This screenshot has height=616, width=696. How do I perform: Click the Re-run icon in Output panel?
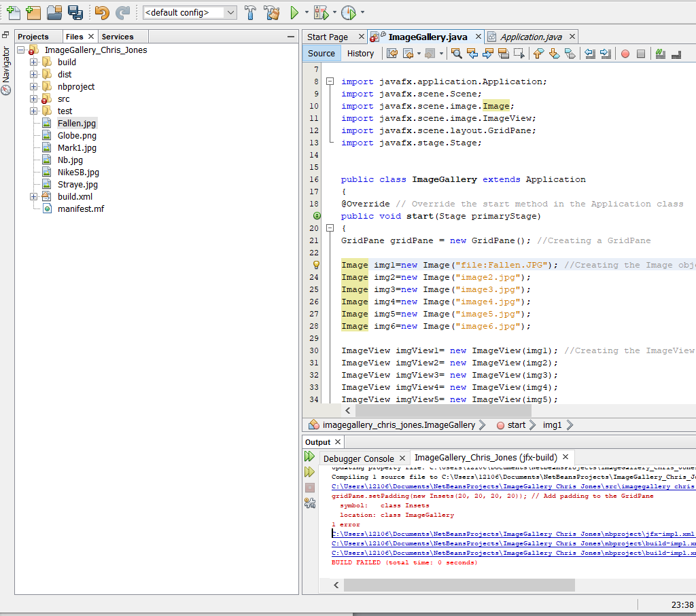(x=310, y=456)
